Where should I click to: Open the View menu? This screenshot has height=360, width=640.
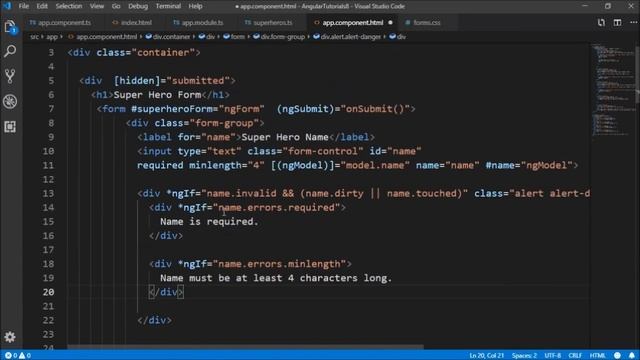[97, 6]
